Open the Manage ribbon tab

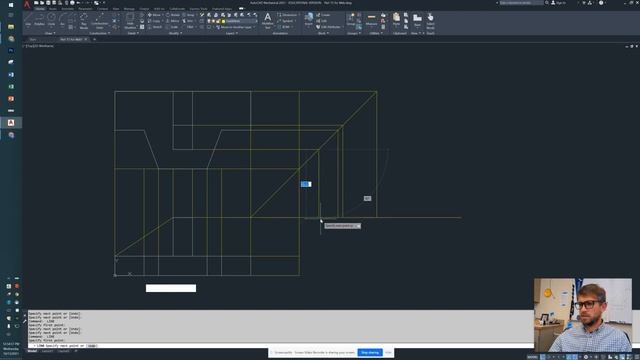tap(129, 9)
